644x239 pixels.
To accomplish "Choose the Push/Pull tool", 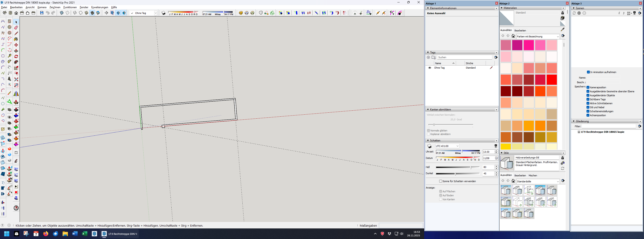I will (x=16, y=50).
